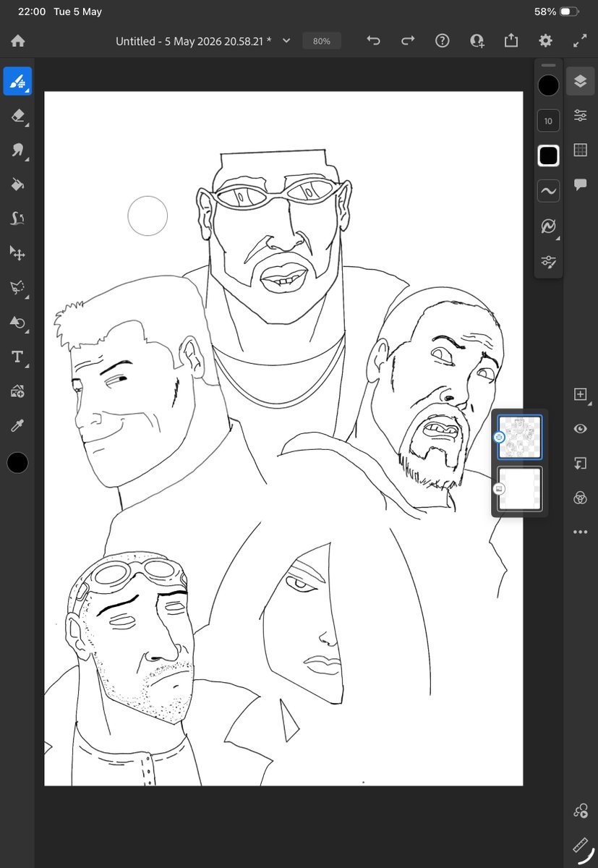Select the Eyedropper tool
The height and width of the screenshot is (868, 598).
17,426
